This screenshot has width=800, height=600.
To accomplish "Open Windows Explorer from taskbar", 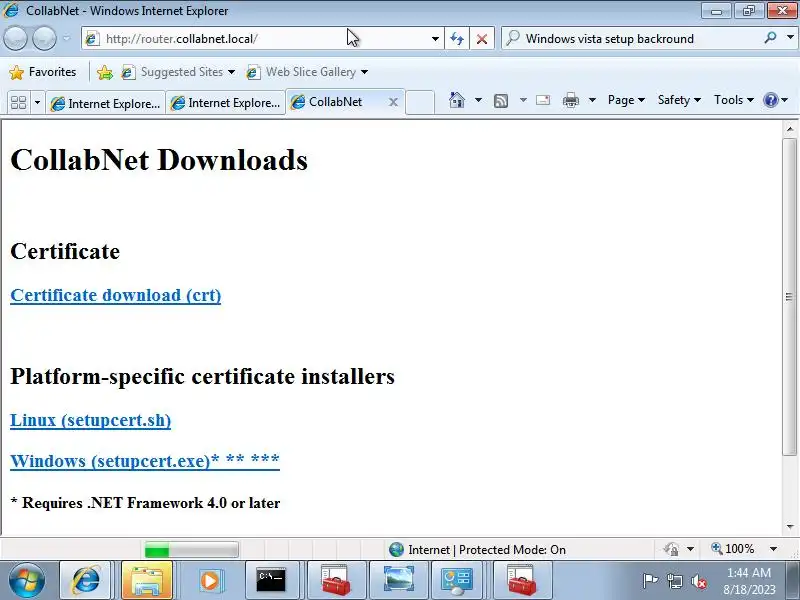I will coord(147,581).
